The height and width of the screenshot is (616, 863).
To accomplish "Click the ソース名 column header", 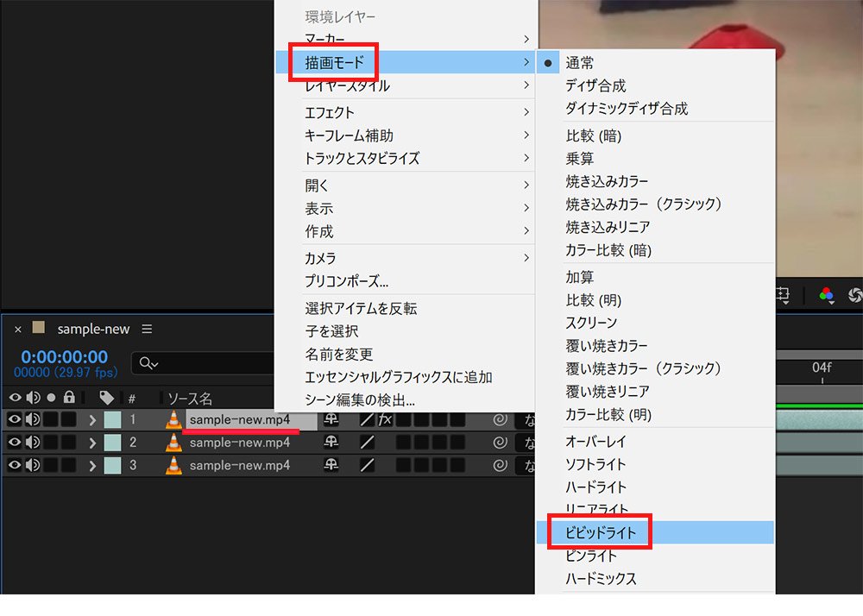I will click(190, 399).
